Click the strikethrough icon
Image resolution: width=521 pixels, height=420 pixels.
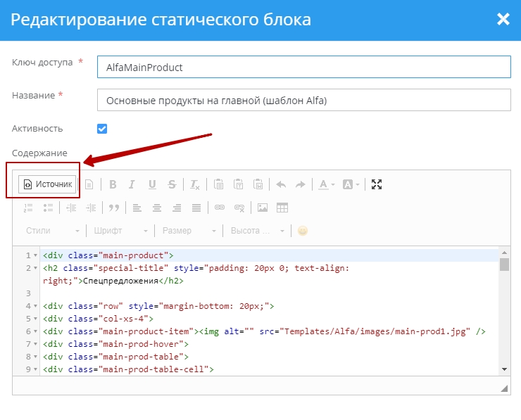(x=172, y=184)
